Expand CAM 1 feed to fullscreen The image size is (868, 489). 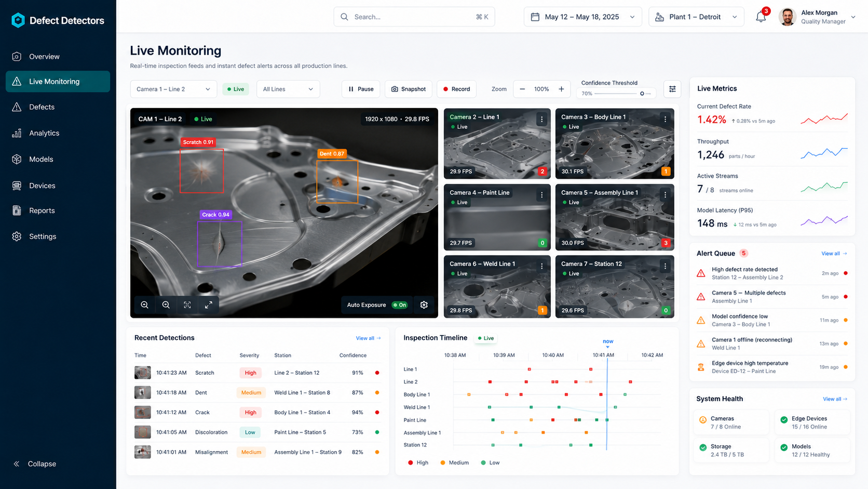[x=208, y=305]
